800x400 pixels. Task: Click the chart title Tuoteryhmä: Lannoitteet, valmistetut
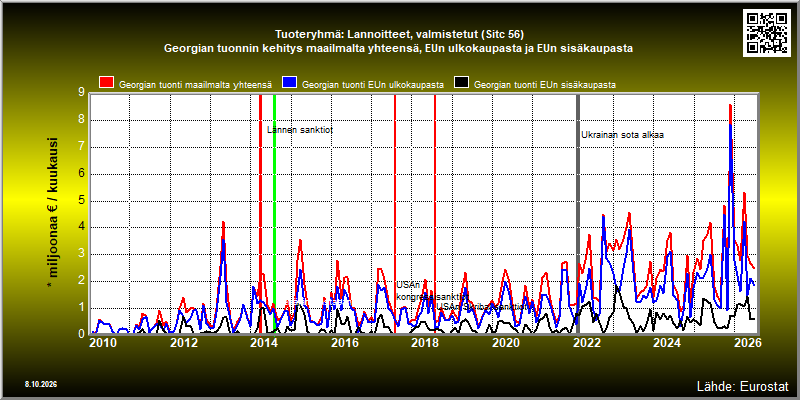[399, 34]
